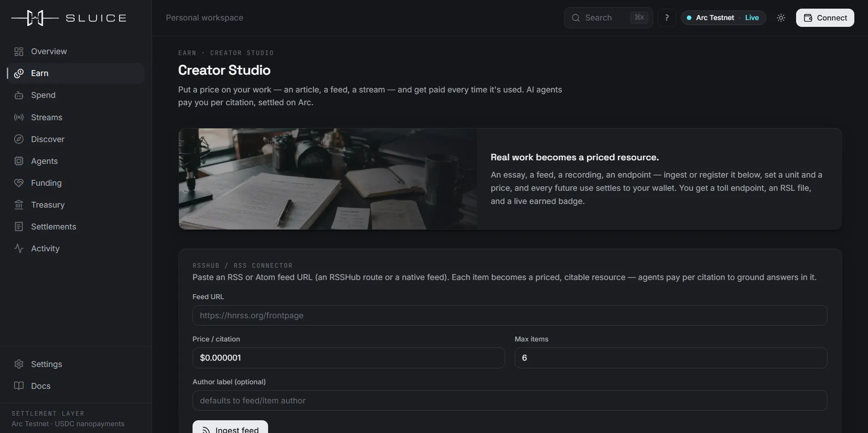This screenshot has width=868, height=433.
Task: Click the desk workspace banner image
Action: pyautogui.click(x=328, y=179)
